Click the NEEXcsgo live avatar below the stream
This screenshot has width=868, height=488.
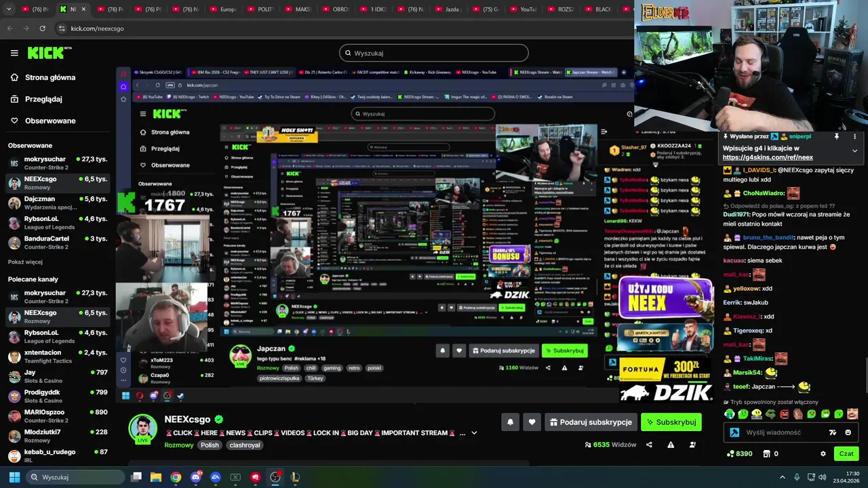(143, 428)
